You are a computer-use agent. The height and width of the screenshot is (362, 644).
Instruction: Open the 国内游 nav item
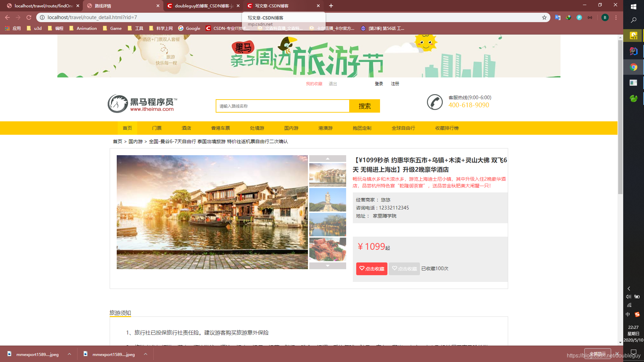point(291,128)
